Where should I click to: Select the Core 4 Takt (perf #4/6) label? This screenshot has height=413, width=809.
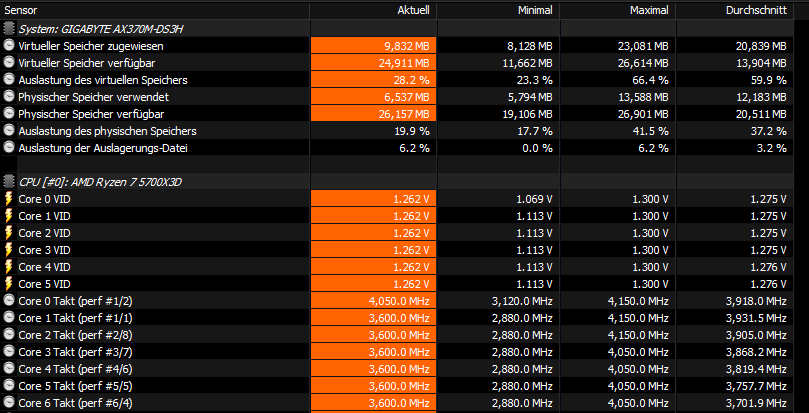pos(75,370)
